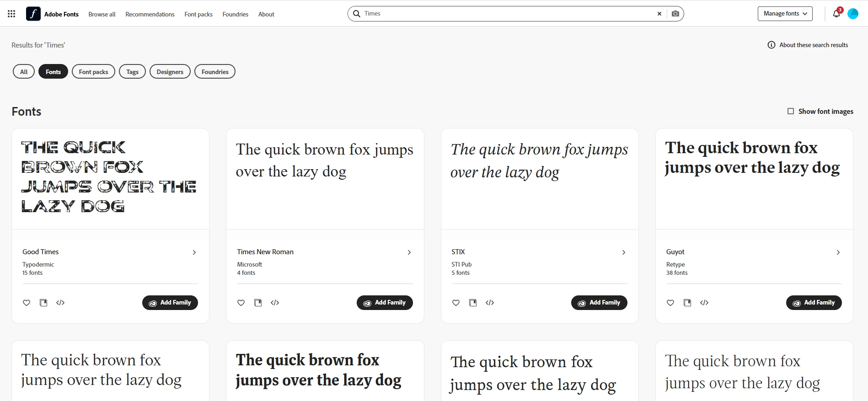Click the '4 fonts' count text
Viewport: 868px width, 401px height.
pos(246,273)
